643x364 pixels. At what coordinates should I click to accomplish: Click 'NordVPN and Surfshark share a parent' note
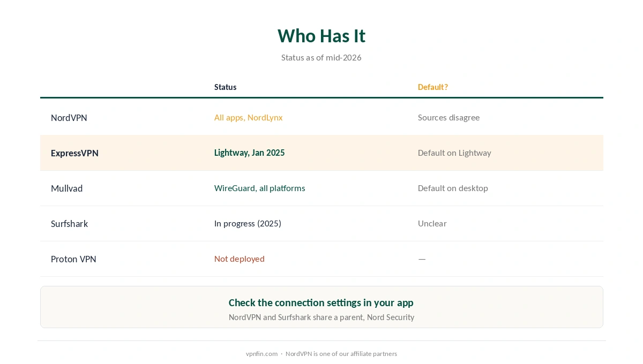[322, 317]
